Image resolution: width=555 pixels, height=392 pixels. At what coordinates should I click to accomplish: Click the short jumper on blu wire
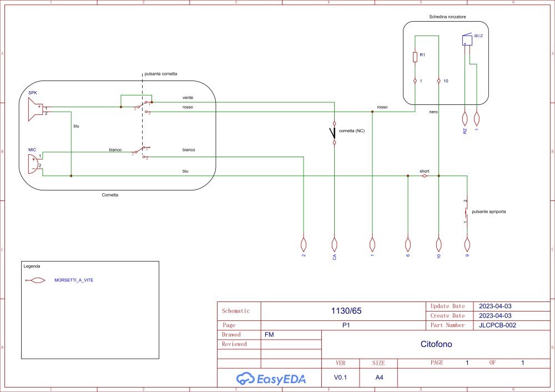pyautogui.click(x=425, y=175)
